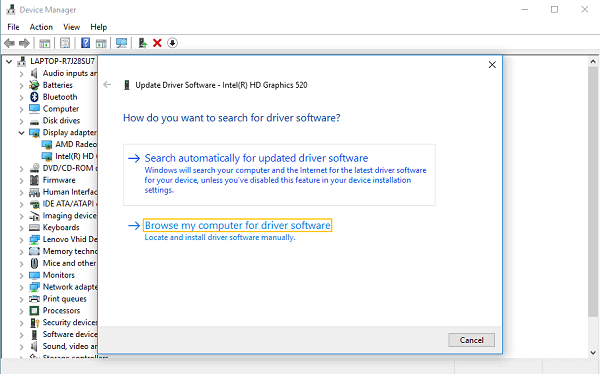The image size is (600, 374).
Task: Expand the Monitors category
Action: click(21, 275)
